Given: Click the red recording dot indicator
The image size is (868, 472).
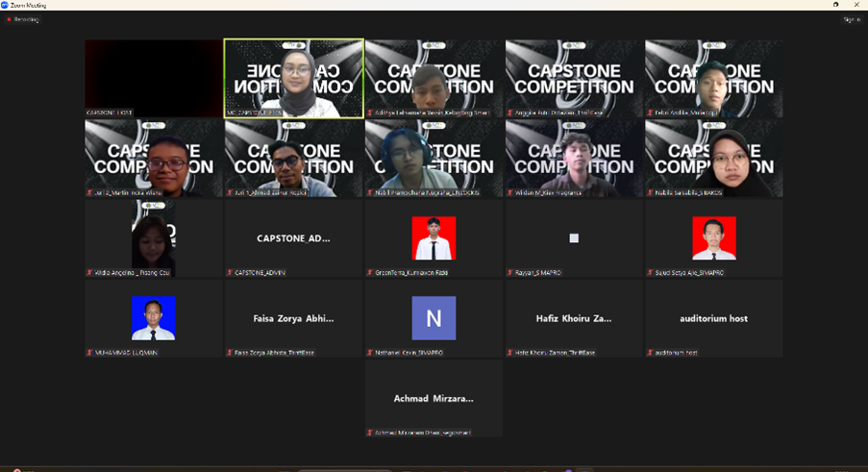Looking at the screenshot, I should click(9, 19).
